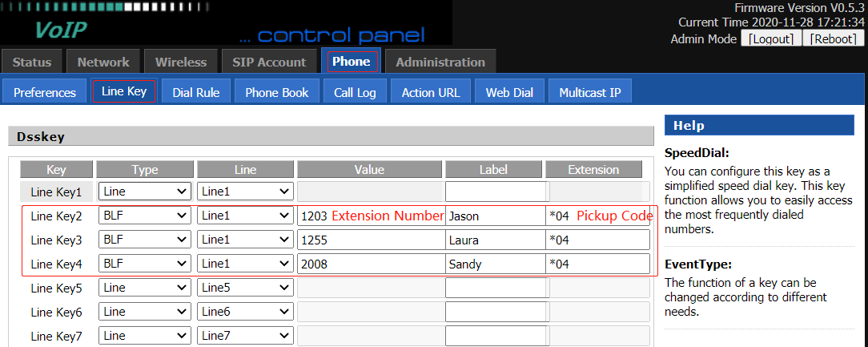Switch to the Dial Rule sub-tab

196,92
